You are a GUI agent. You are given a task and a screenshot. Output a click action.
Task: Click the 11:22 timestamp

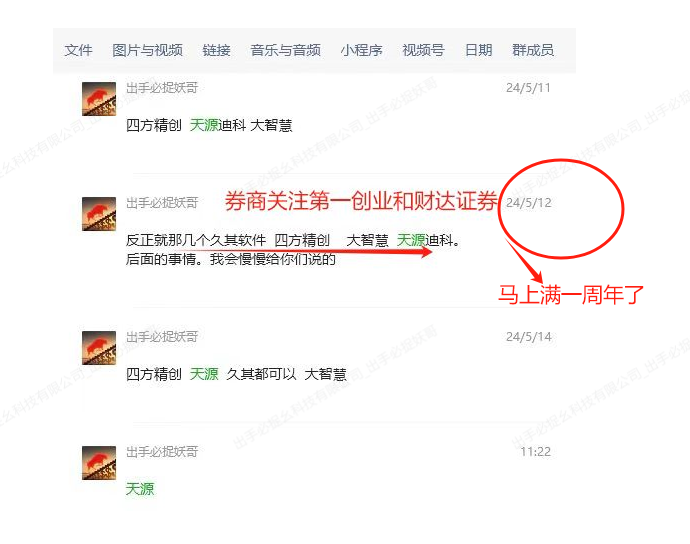[x=536, y=452]
